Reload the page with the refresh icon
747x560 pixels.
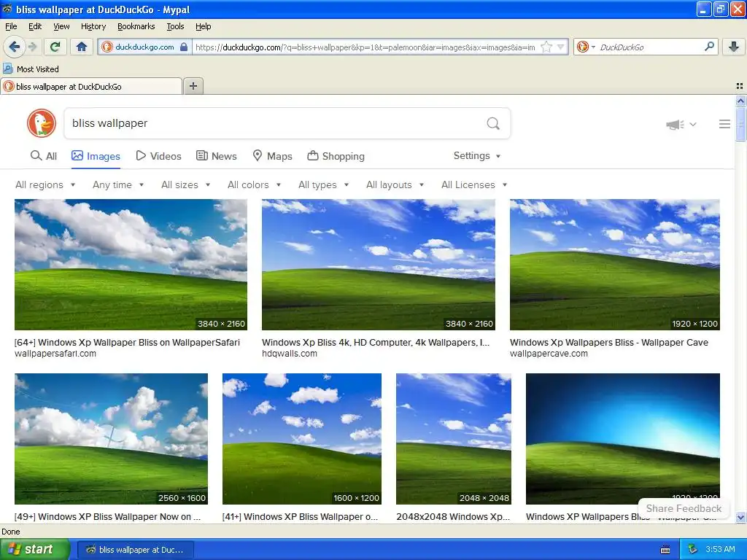point(55,47)
